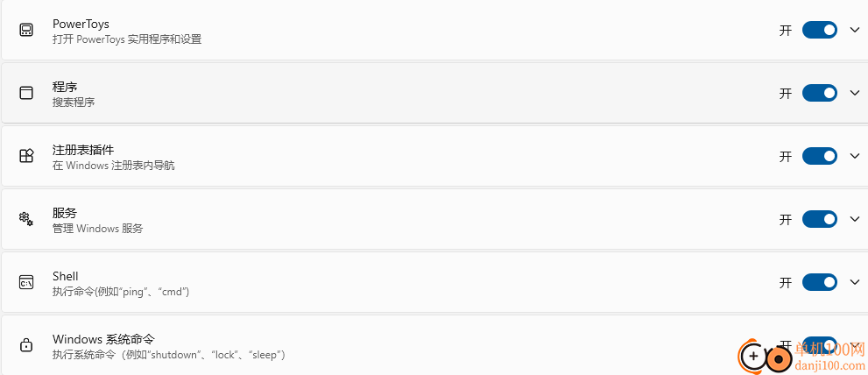Toggle the 服务 plugin off
Viewport: 868px width, 375px height.
click(x=820, y=219)
